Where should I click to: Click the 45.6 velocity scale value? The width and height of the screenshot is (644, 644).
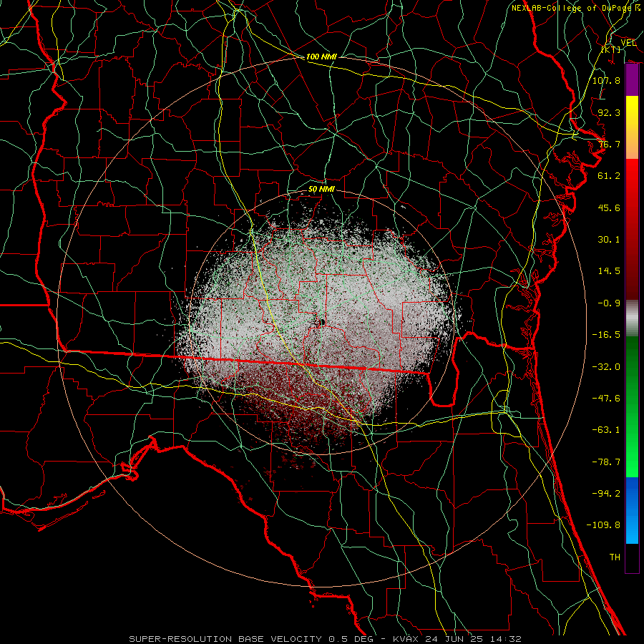(609, 208)
